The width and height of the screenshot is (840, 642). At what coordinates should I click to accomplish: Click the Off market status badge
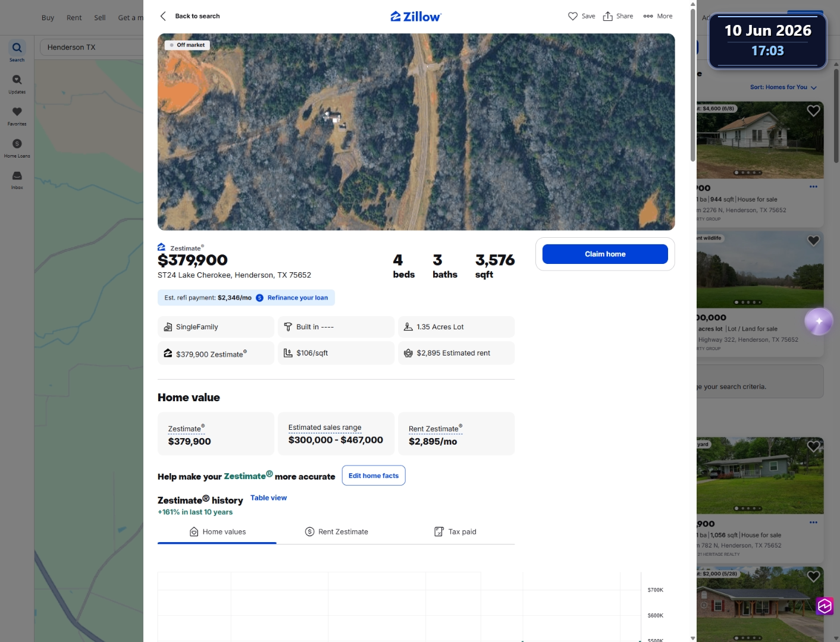(x=187, y=45)
